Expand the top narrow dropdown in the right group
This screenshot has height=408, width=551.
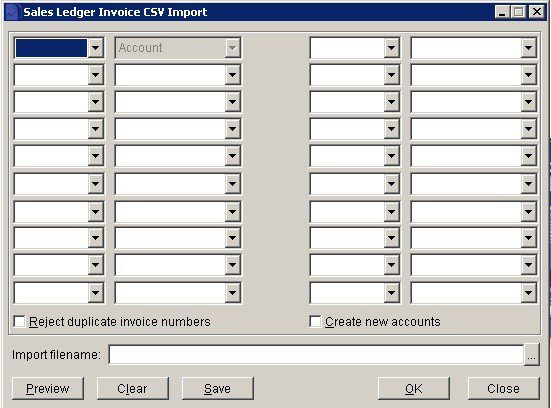[x=391, y=48]
